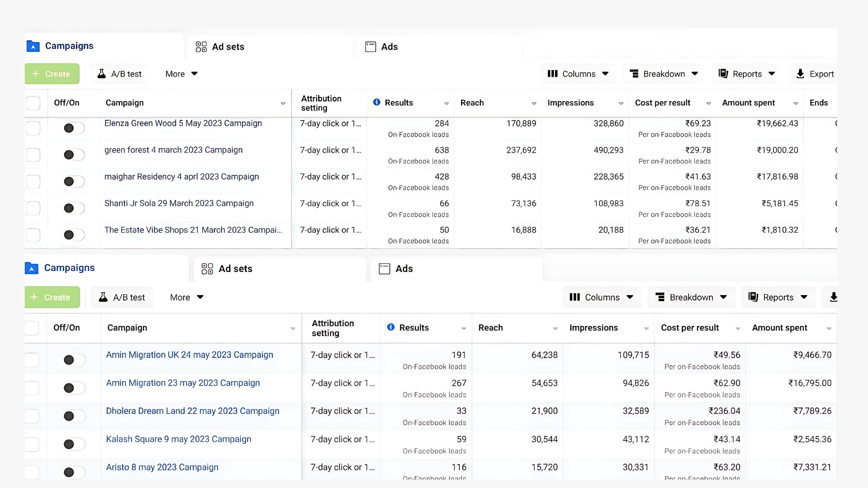Open the Reports dropdown in top toolbar

coord(746,74)
